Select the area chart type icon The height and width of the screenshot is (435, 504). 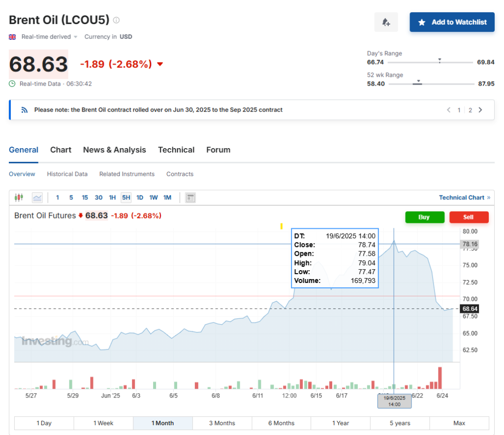pos(37,197)
